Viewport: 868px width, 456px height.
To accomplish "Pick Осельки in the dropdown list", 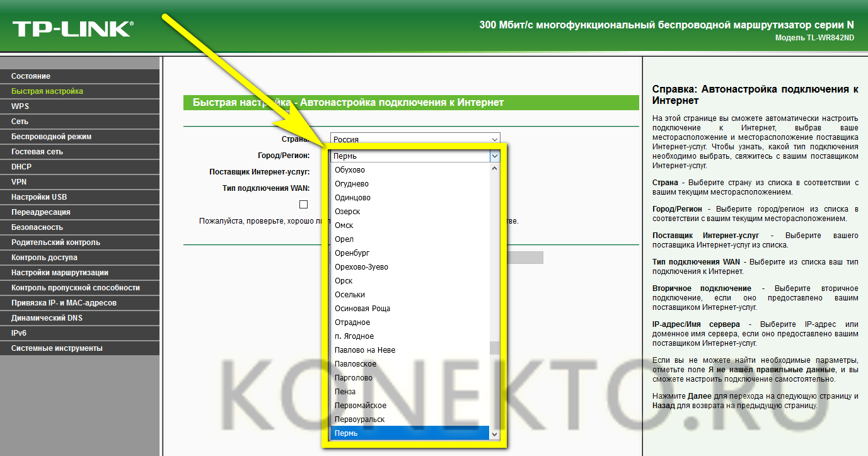I will pos(410,295).
